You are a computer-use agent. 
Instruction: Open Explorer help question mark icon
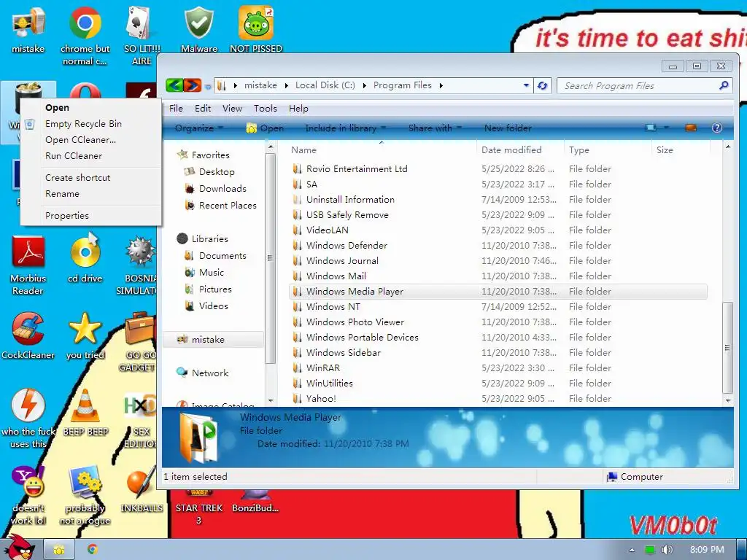(x=716, y=128)
